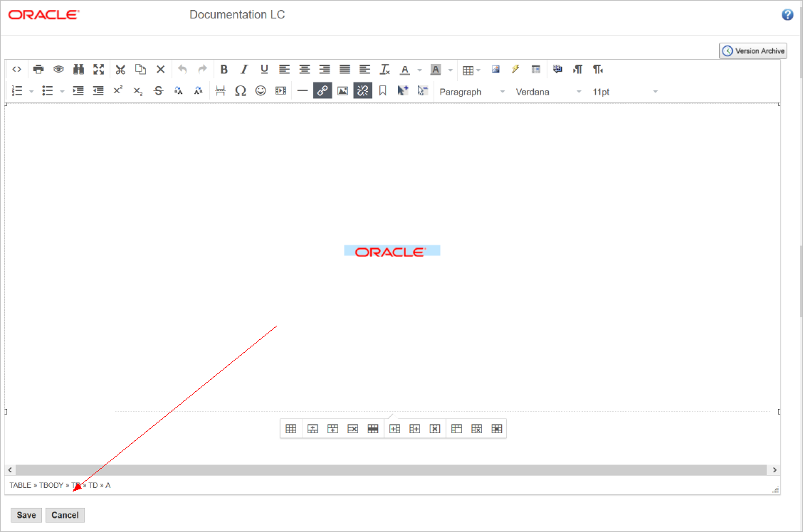Insert row before in table toolbar
The height and width of the screenshot is (532, 803).
click(313, 429)
